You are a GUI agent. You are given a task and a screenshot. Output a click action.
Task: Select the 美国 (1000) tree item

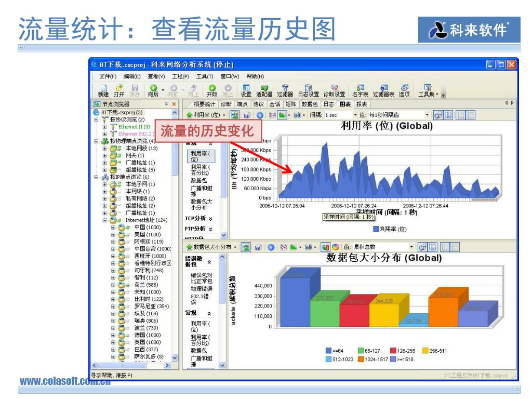click(147, 234)
